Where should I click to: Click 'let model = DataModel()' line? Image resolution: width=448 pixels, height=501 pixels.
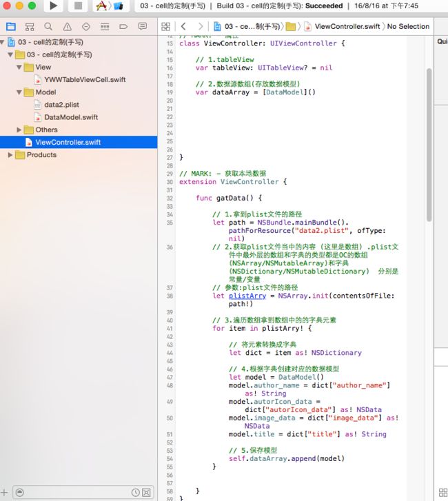click(x=276, y=377)
